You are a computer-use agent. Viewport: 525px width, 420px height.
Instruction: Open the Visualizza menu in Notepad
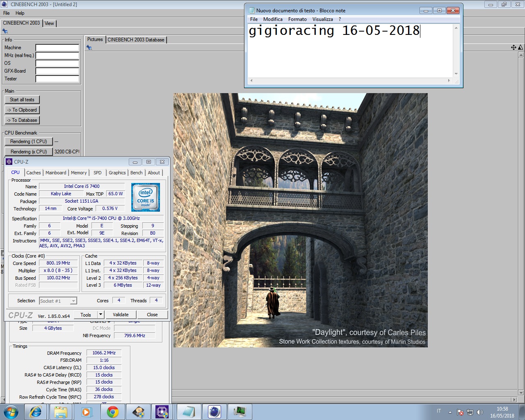click(323, 19)
